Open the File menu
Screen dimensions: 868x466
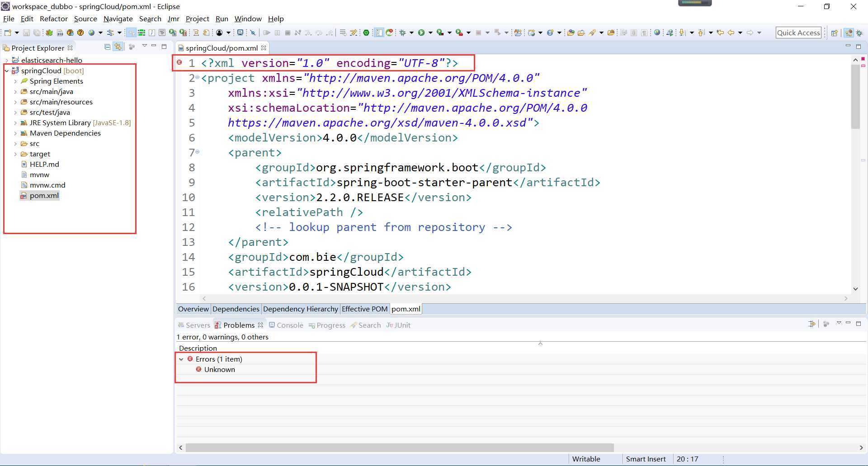tap(9, 19)
